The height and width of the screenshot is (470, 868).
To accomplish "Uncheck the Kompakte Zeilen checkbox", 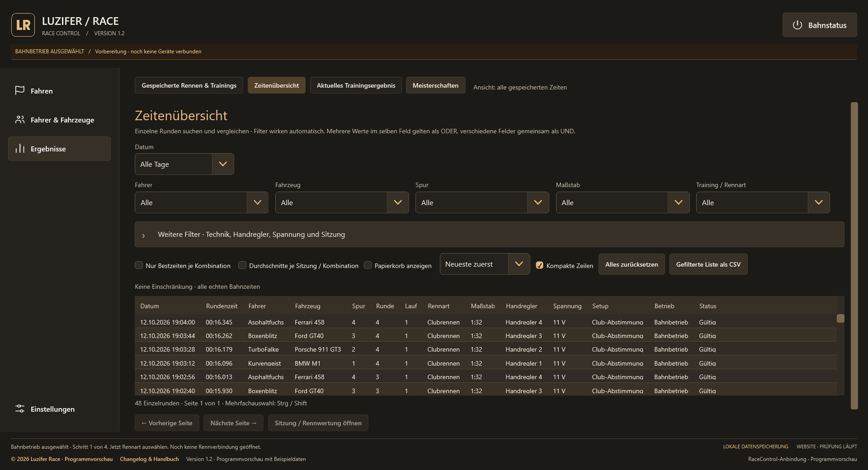I will point(539,265).
